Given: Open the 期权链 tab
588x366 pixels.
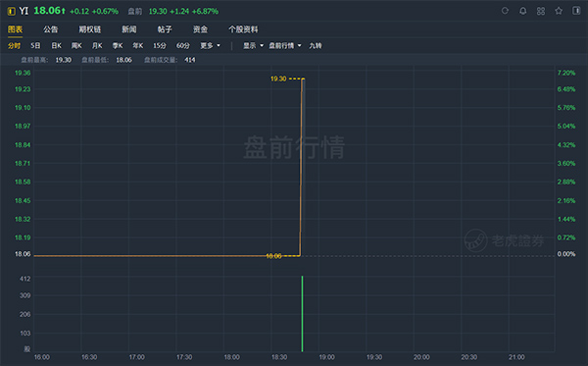Looking at the screenshot, I should point(89,29).
